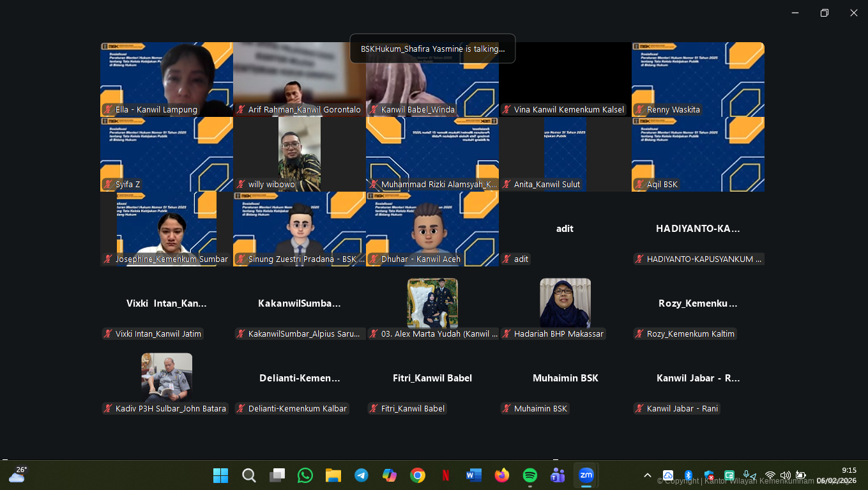Click the mic icon beside Kadiv P3H Sulbar_John Batara
This screenshot has width=868, height=490.
click(107, 408)
